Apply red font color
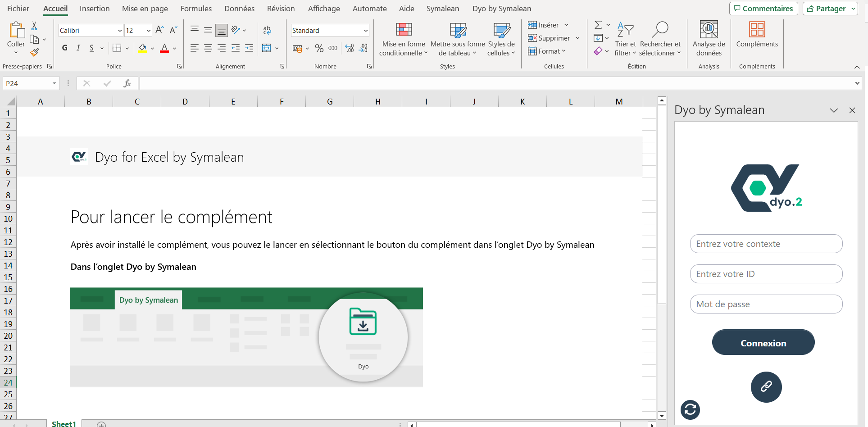Viewport: 868px width, 427px height. coord(164,48)
